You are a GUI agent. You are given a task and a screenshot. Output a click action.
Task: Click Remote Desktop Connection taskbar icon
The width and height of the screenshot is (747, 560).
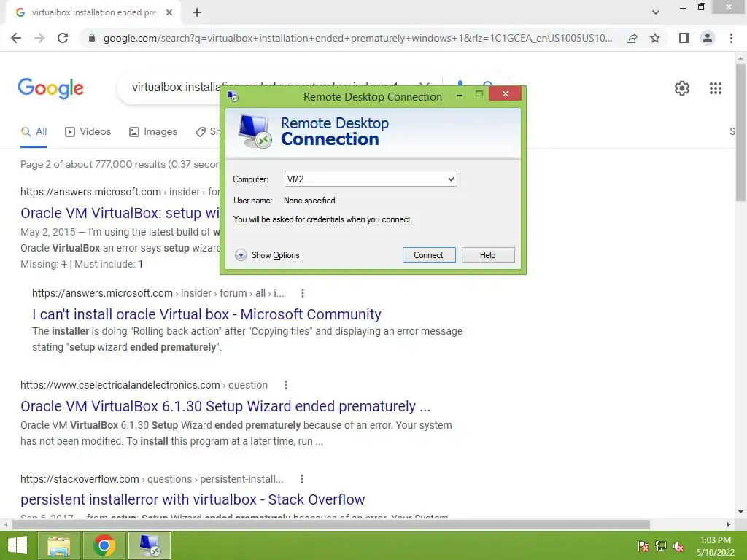point(149,545)
